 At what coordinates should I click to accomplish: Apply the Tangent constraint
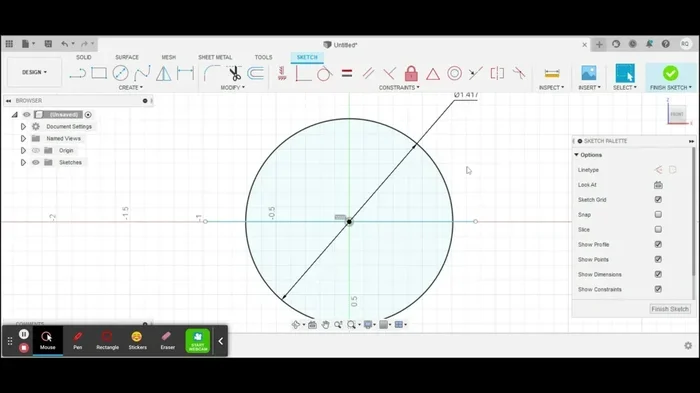(x=325, y=73)
